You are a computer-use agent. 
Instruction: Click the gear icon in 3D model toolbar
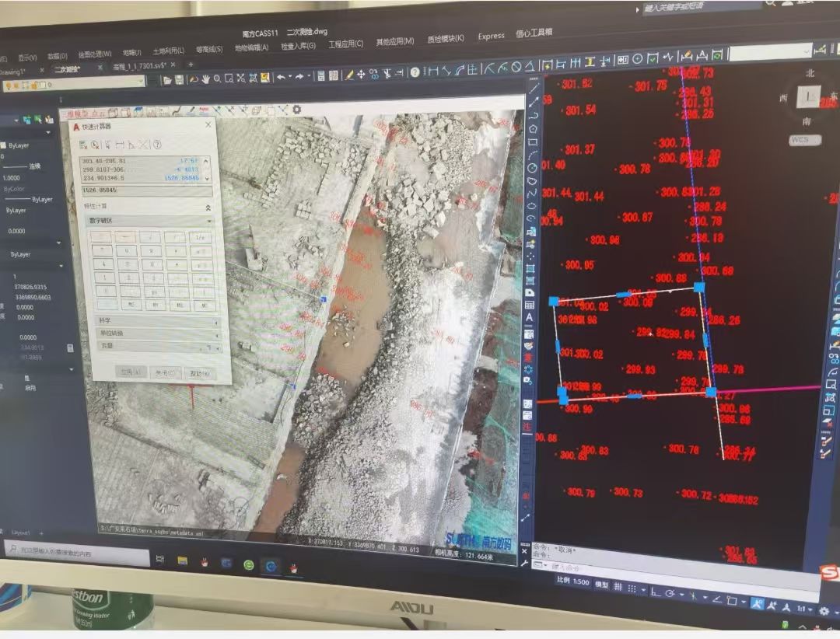[x=297, y=110]
